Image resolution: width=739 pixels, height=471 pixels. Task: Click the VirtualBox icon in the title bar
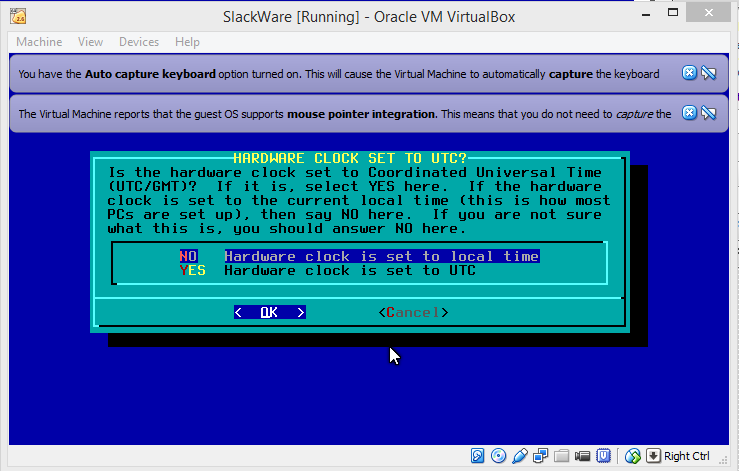18,17
